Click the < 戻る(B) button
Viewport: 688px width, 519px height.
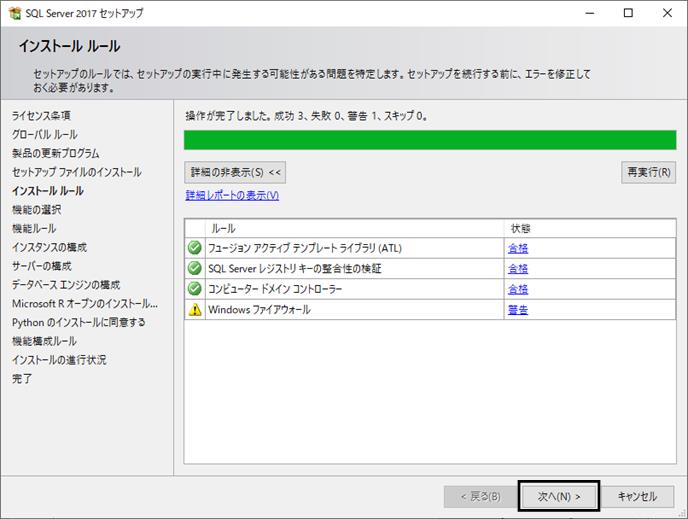(x=480, y=496)
